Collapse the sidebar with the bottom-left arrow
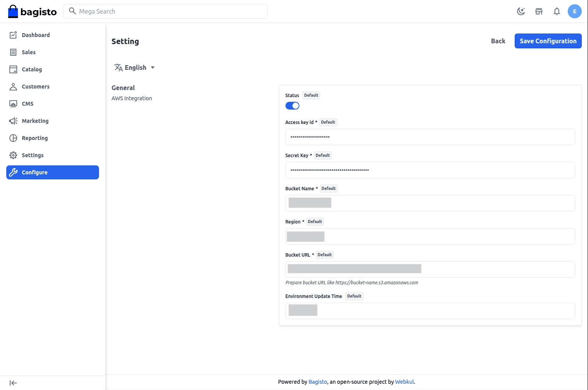This screenshot has height=390, width=588. [x=13, y=383]
